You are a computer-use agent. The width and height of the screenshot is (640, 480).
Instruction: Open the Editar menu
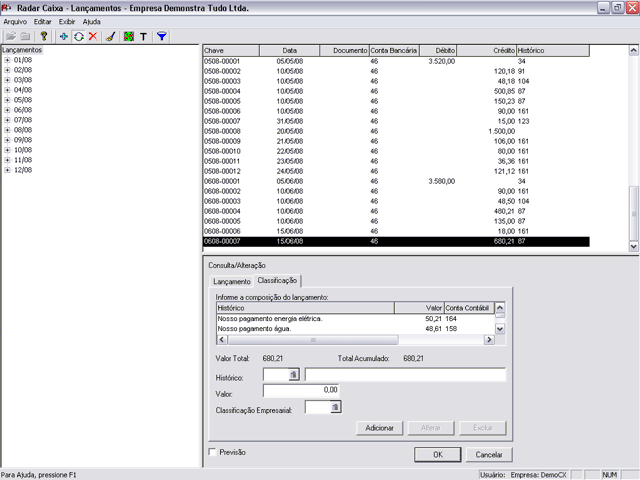42,21
